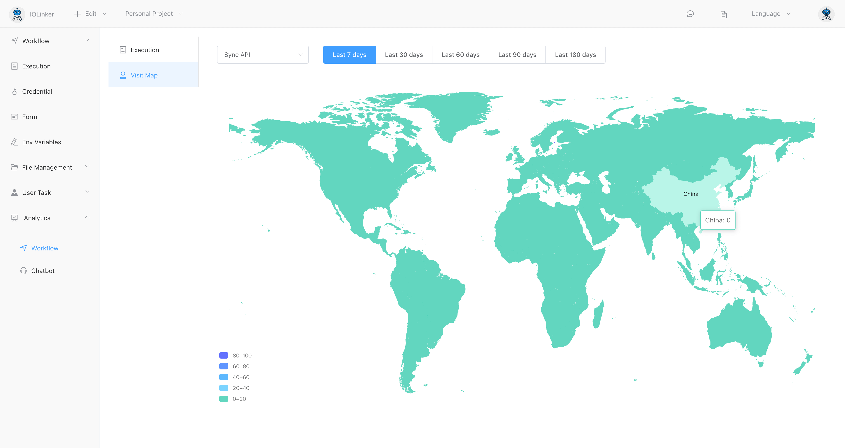Click the IOLinker robot logo

coord(17,14)
